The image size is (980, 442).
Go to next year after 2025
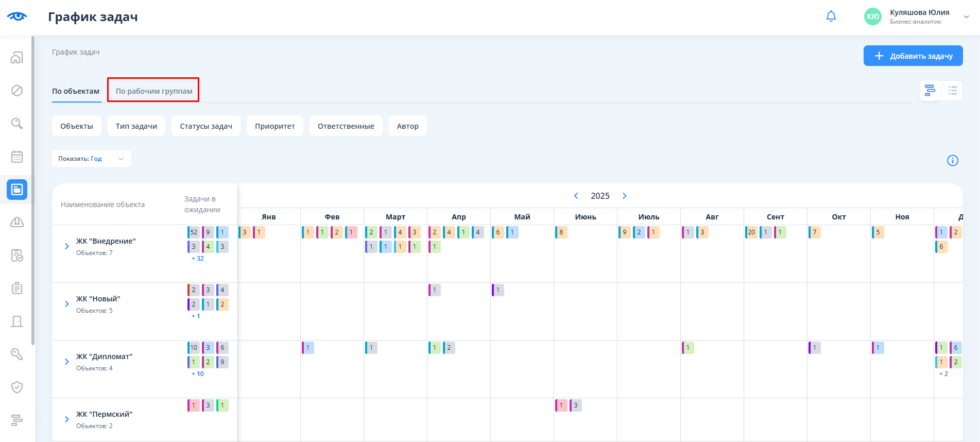coord(624,196)
